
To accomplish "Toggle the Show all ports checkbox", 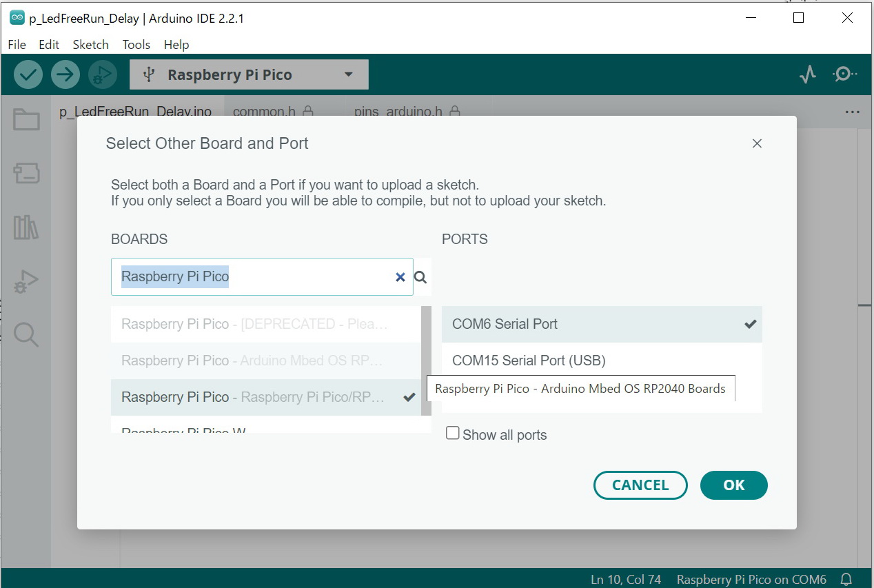I will coord(453,434).
